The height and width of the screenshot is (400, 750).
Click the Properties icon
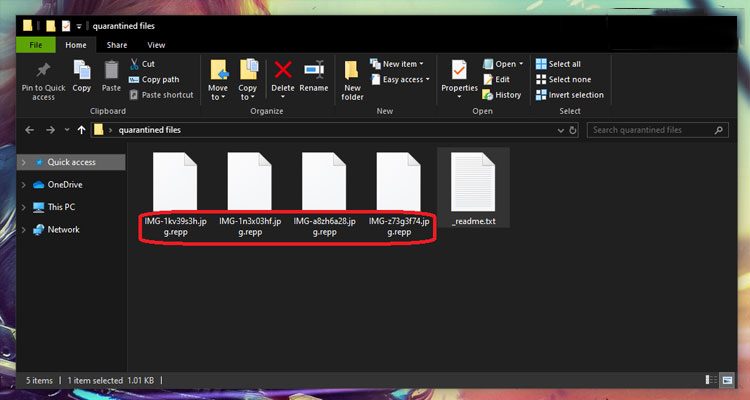tap(459, 71)
